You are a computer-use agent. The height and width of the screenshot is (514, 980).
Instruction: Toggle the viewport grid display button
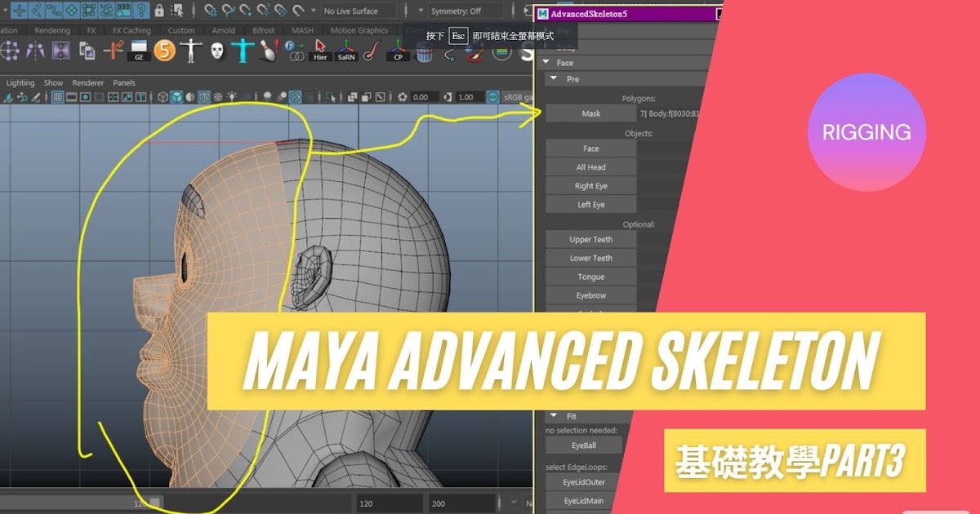[x=57, y=96]
